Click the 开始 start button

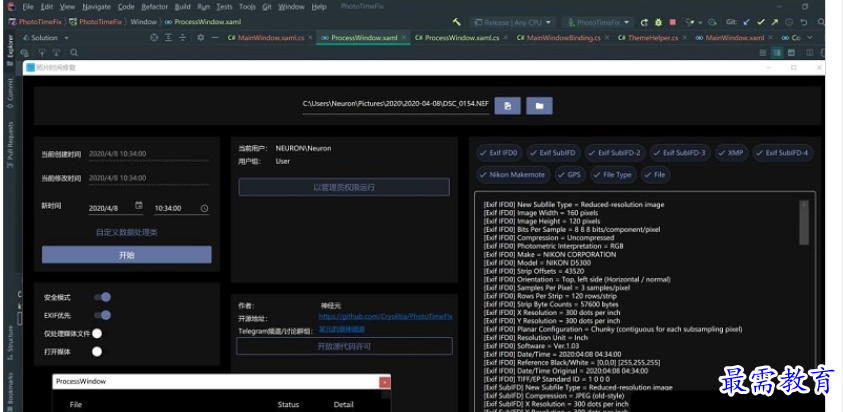pos(127,255)
